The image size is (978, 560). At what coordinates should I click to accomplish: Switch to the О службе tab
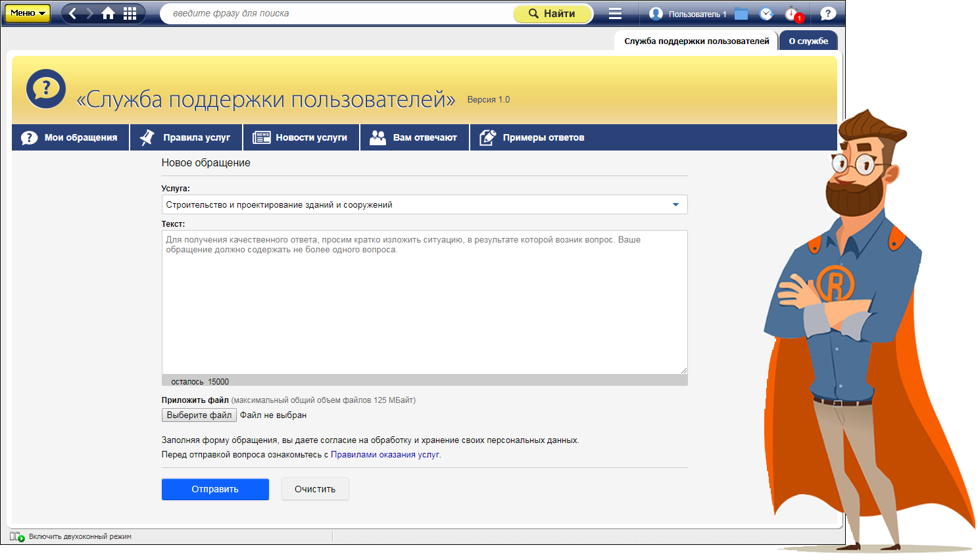point(808,41)
